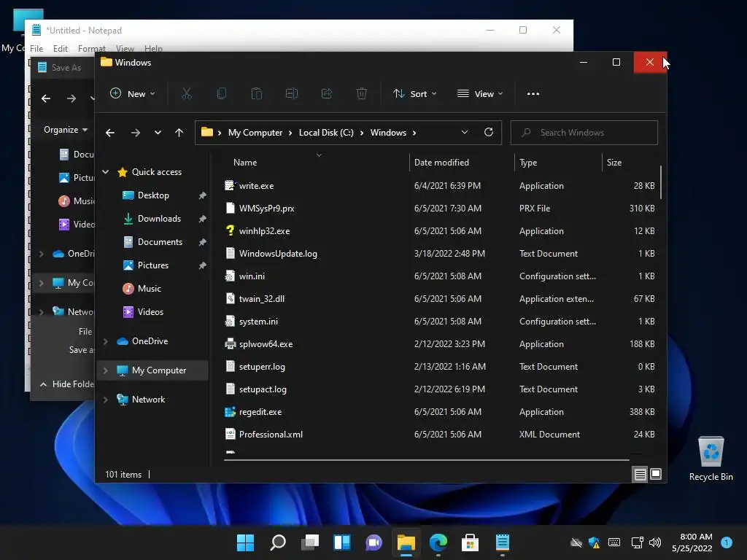Viewport: 747px width, 560px height.
Task: Switch to details view icon in status bar
Action: click(x=640, y=474)
